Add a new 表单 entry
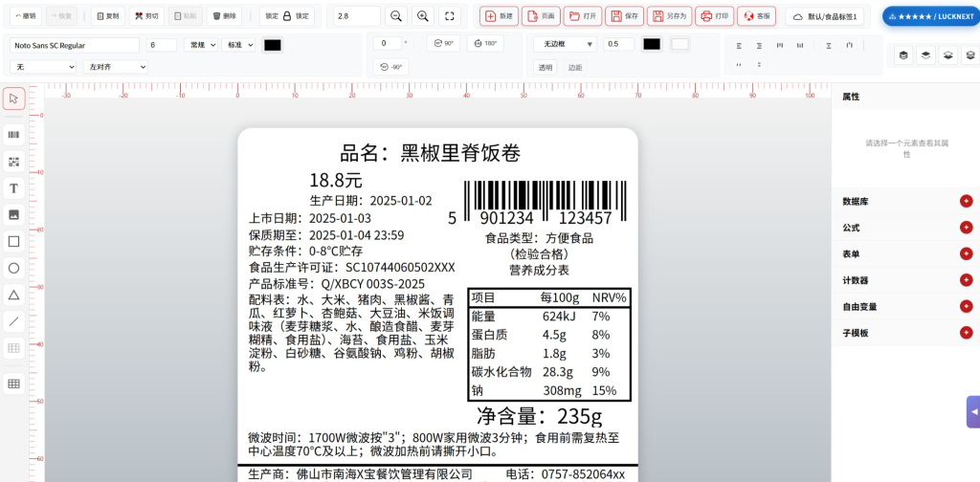This screenshot has height=482, width=980. (967, 253)
